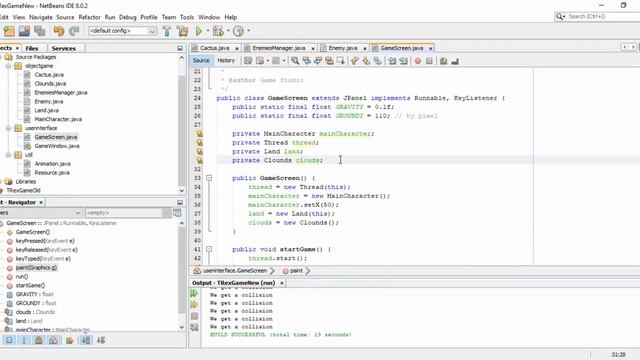Toggle Sort by Source in Navigator
Image resolution: width=640 pixels, height=360 pixels.
click(x=101, y=340)
